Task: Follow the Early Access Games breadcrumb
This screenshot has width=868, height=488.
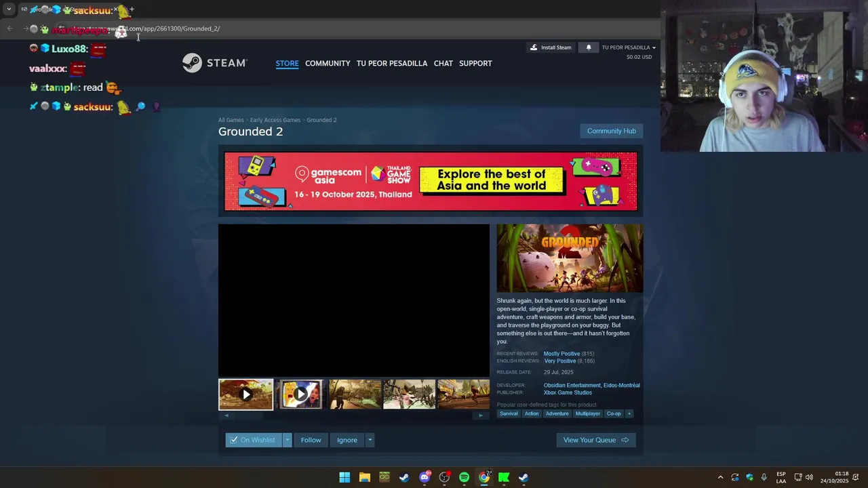Action: pos(275,120)
